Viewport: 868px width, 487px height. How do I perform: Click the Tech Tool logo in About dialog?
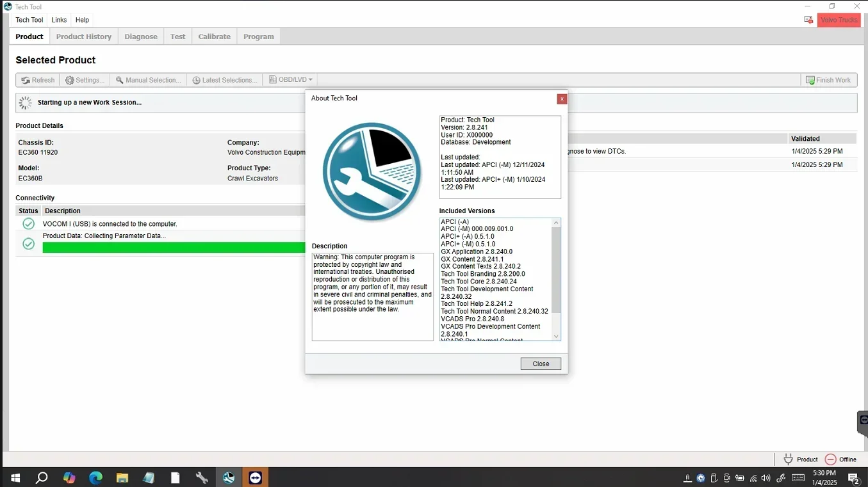[372, 173]
